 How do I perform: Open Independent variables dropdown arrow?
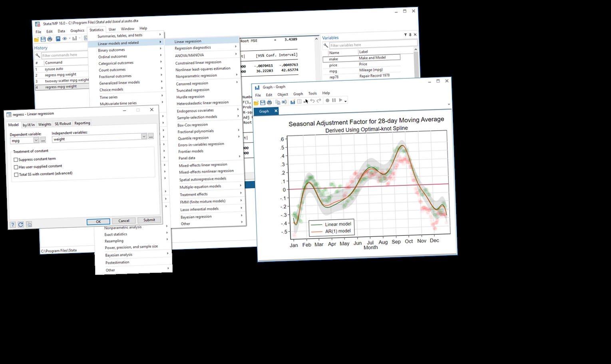(x=144, y=136)
